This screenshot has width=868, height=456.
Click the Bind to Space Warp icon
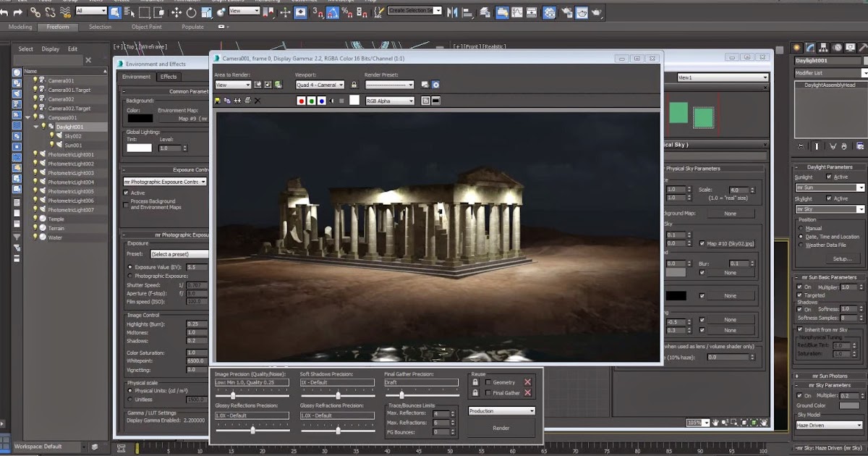65,12
